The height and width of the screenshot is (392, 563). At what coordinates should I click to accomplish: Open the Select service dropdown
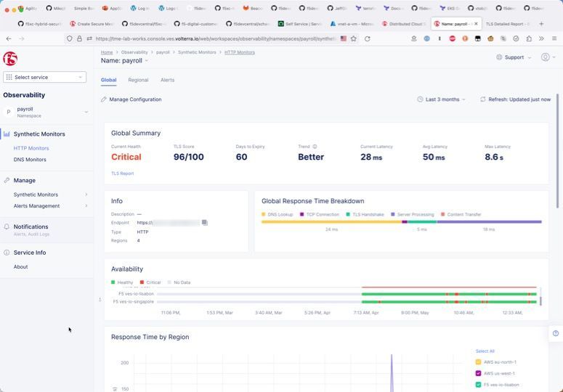[x=45, y=77]
